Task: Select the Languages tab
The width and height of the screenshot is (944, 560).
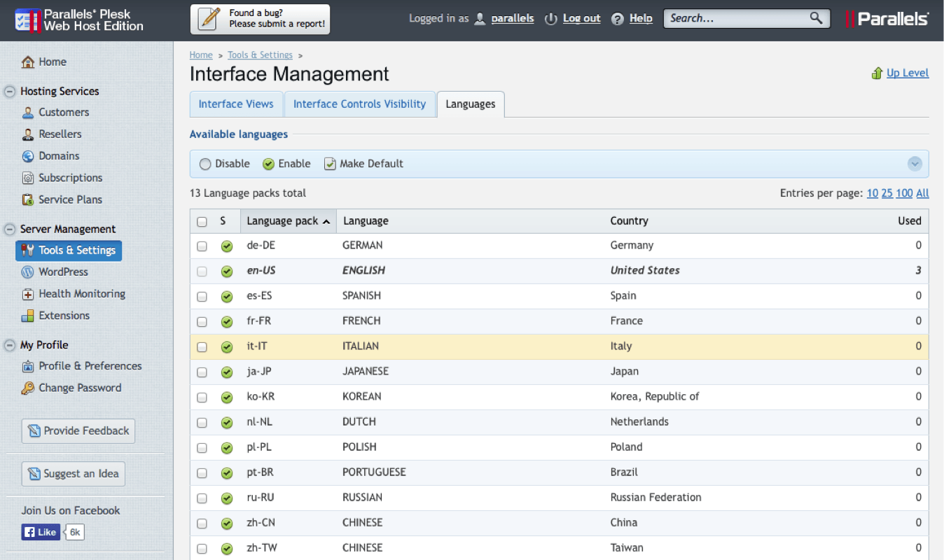Action: click(x=471, y=104)
